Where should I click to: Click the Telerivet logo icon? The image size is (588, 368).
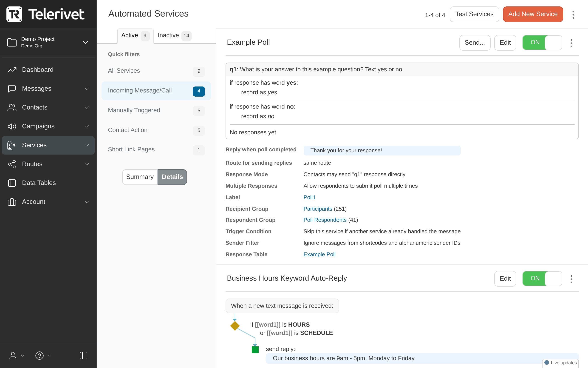point(14,14)
